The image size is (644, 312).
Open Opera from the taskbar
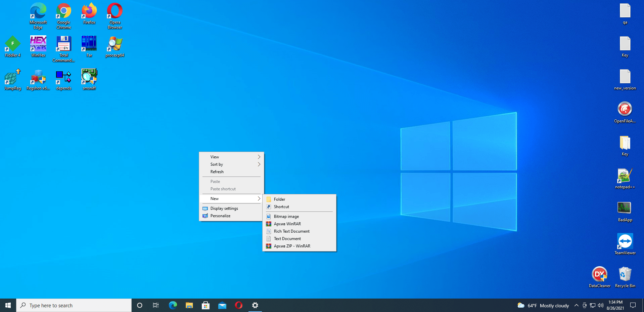[239, 305]
